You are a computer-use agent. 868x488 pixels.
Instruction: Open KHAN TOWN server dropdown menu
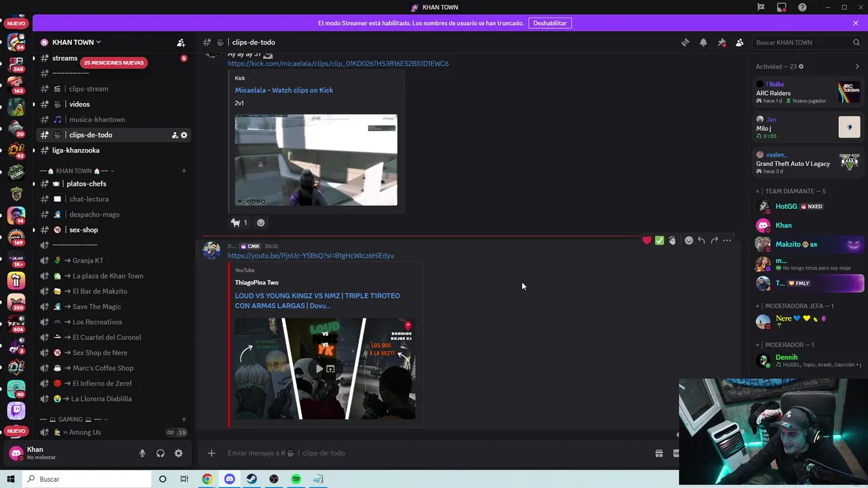point(77,42)
